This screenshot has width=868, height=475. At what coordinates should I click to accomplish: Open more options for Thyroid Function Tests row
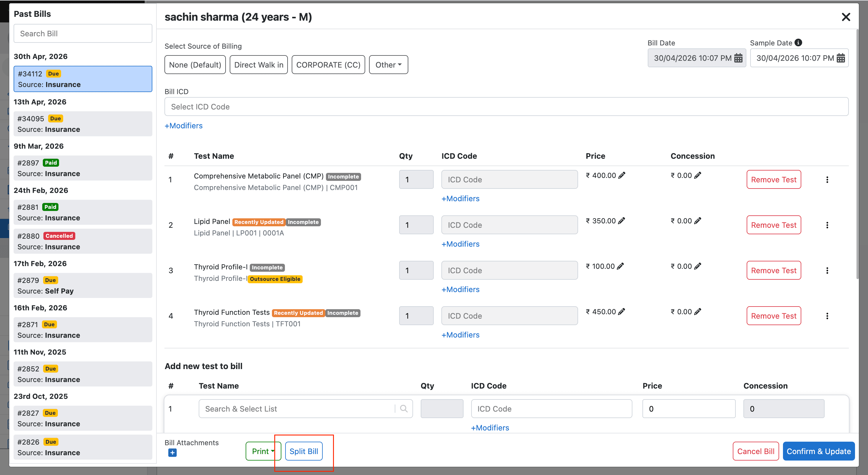coord(827,316)
